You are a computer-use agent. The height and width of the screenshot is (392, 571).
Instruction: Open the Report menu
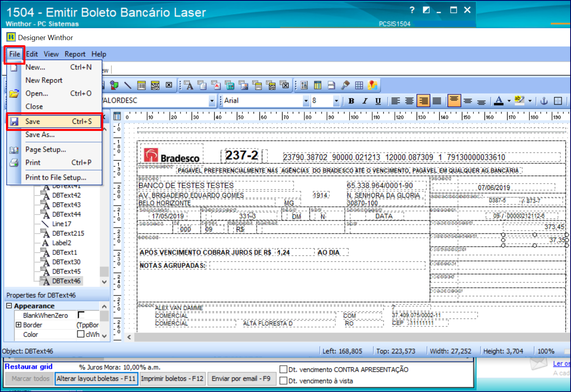pyautogui.click(x=75, y=54)
